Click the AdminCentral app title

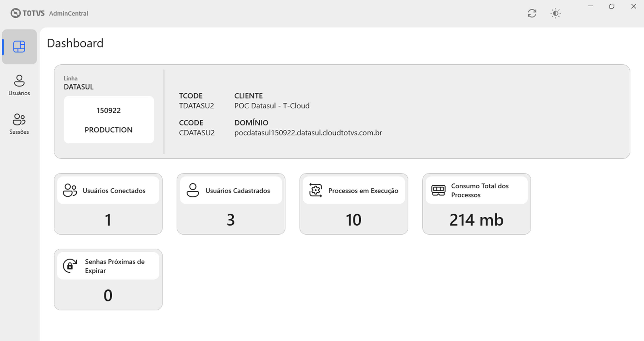click(68, 13)
